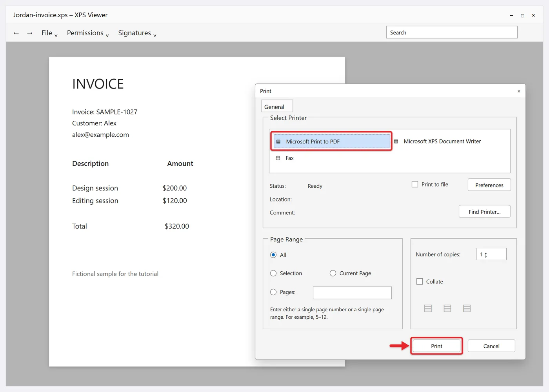Click the alex@example.com text
The image size is (549, 392).
click(x=100, y=134)
